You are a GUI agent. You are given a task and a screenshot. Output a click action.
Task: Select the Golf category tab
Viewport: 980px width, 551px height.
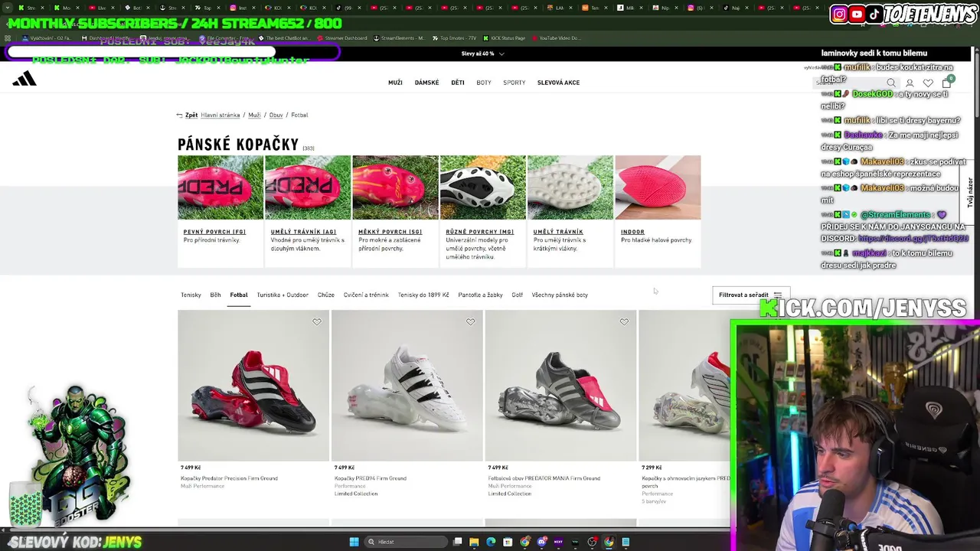coord(518,295)
